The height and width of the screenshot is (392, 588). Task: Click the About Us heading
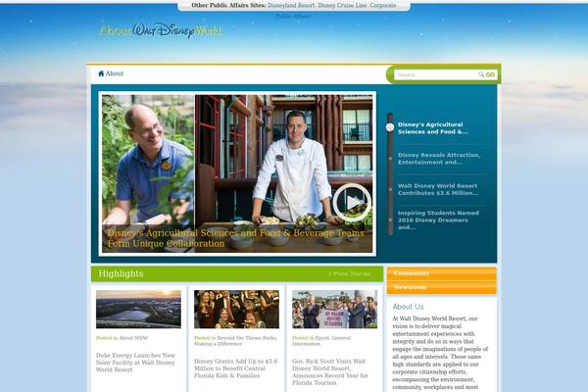[x=408, y=307]
